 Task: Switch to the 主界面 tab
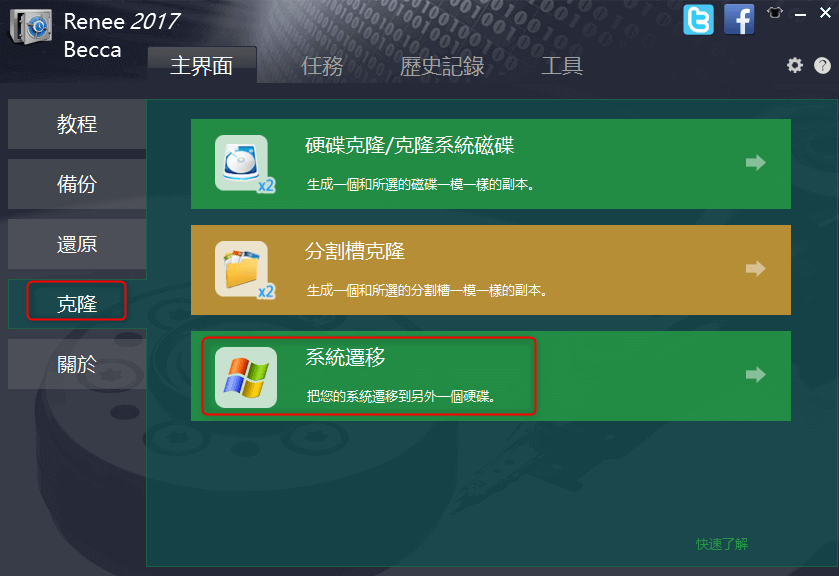click(202, 65)
